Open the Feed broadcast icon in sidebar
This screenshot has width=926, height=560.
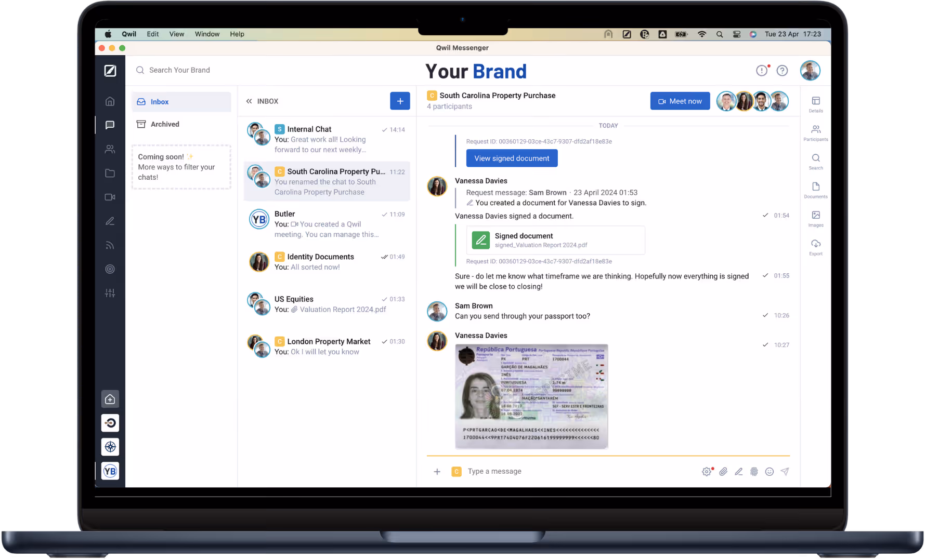[110, 245]
